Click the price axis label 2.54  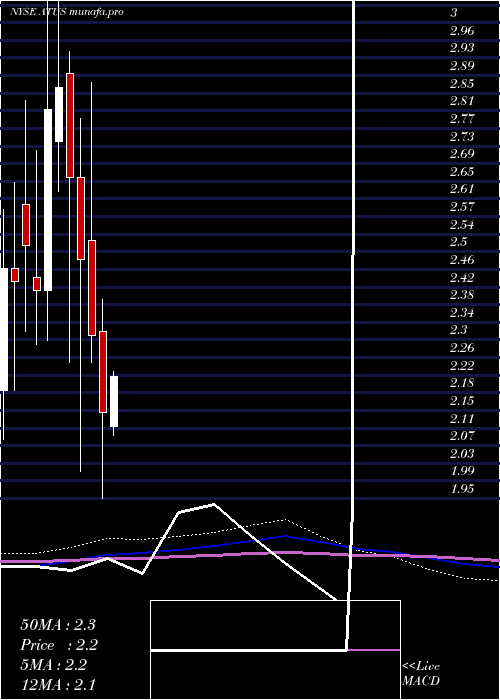(462, 225)
